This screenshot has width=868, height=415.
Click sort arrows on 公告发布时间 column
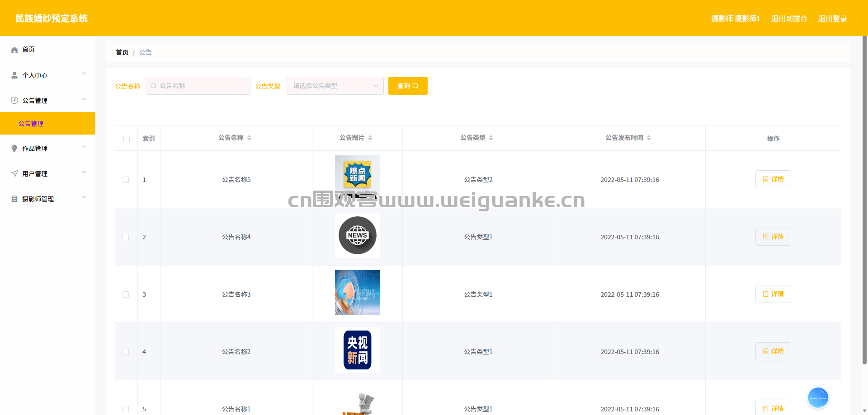click(x=649, y=138)
